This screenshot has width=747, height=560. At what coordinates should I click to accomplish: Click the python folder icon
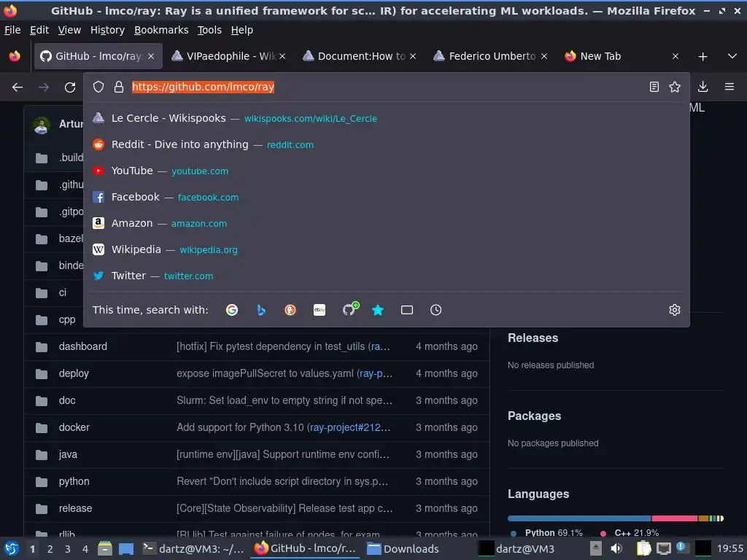pos(42,482)
